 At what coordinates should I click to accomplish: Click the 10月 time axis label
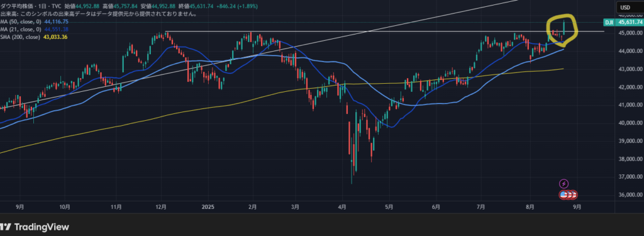click(x=65, y=207)
